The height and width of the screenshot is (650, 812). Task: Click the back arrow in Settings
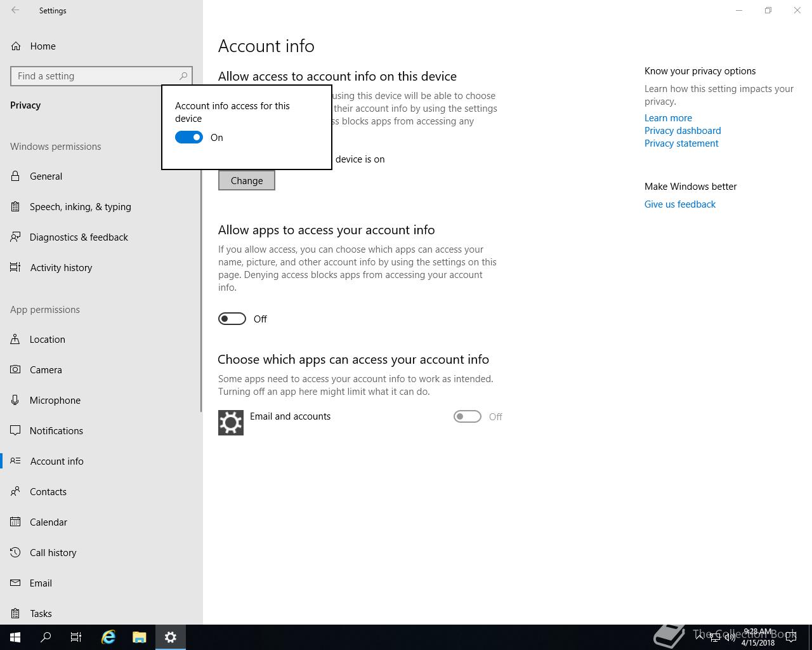click(x=15, y=10)
